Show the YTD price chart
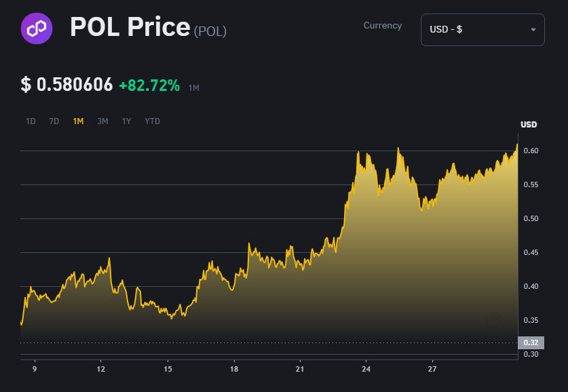The width and height of the screenshot is (568, 392). coord(152,121)
